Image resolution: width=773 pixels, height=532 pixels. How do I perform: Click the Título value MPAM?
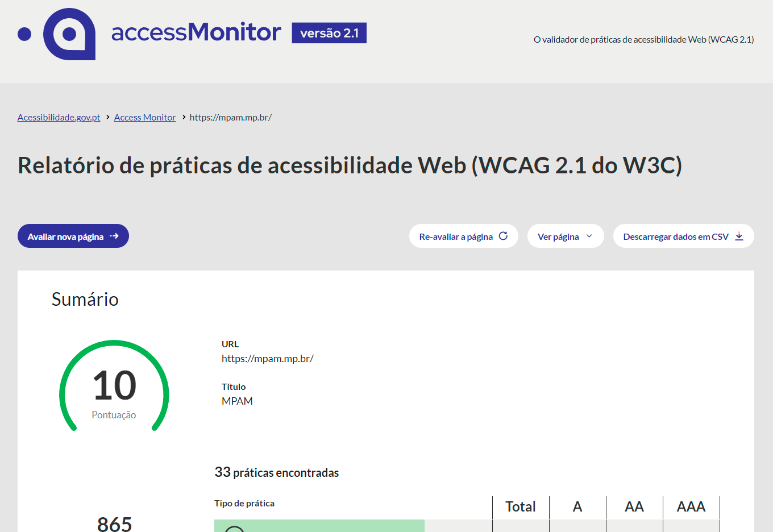(x=237, y=401)
